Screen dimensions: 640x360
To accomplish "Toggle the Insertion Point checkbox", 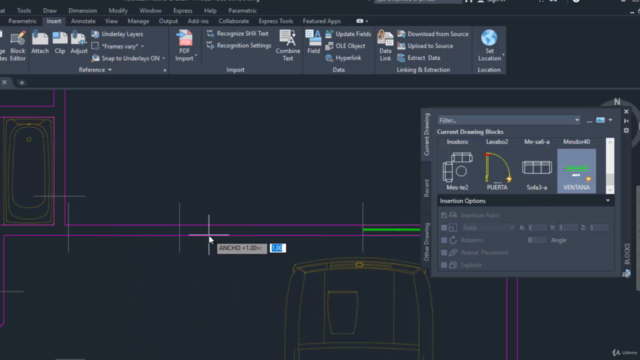I will point(444,215).
